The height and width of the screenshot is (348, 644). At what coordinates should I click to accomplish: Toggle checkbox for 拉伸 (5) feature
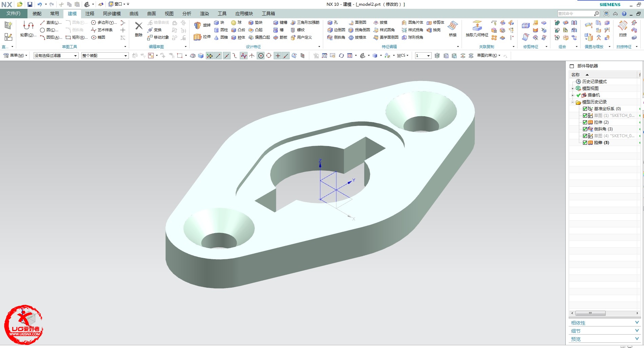pyautogui.click(x=585, y=143)
